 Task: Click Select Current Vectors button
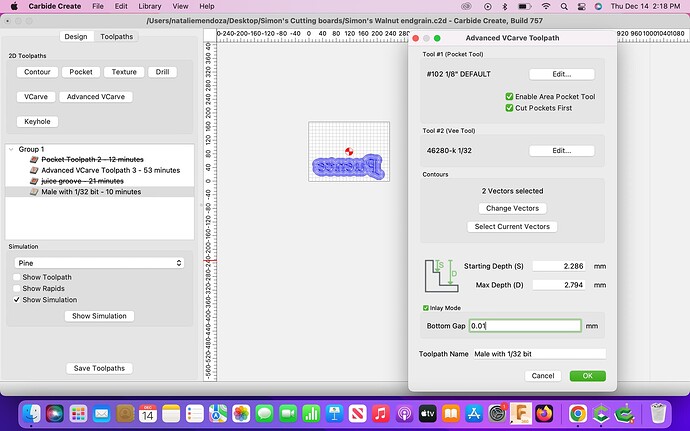click(x=512, y=227)
